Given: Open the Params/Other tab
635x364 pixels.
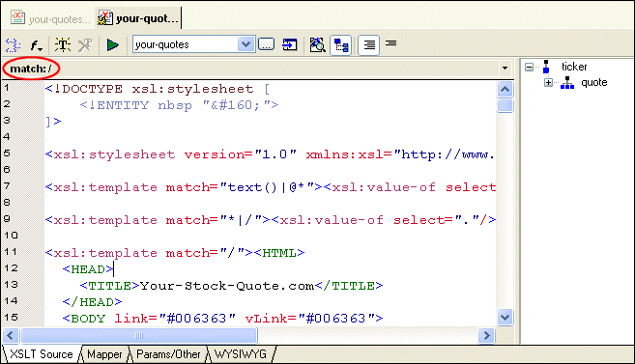Looking at the screenshot, I should [168, 354].
